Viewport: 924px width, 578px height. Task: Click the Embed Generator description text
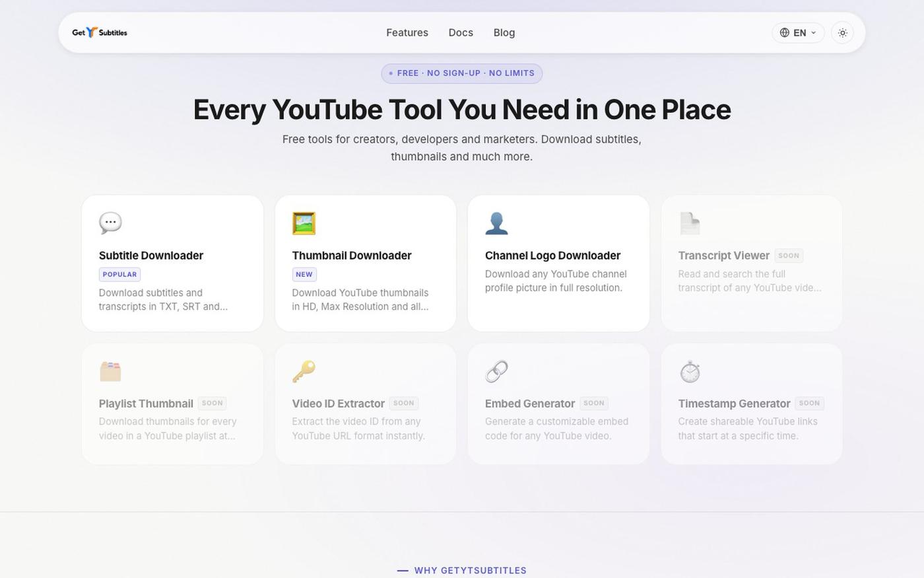(x=556, y=429)
